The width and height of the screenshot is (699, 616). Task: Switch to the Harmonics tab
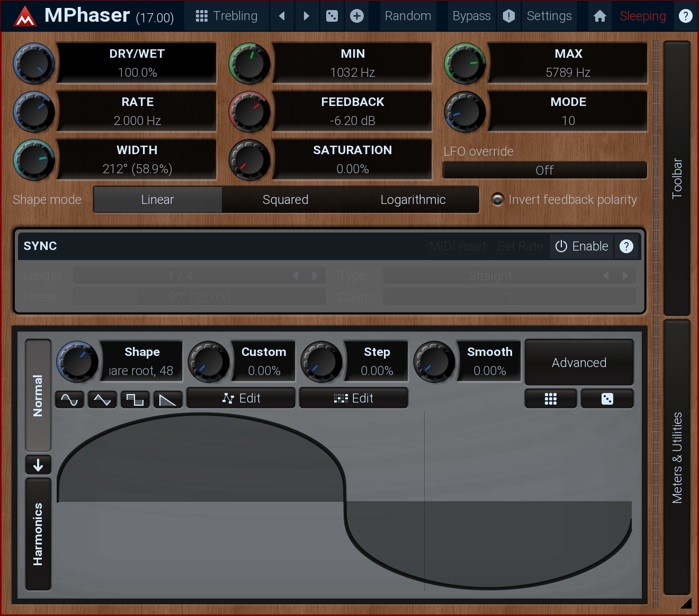tap(38, 534)
